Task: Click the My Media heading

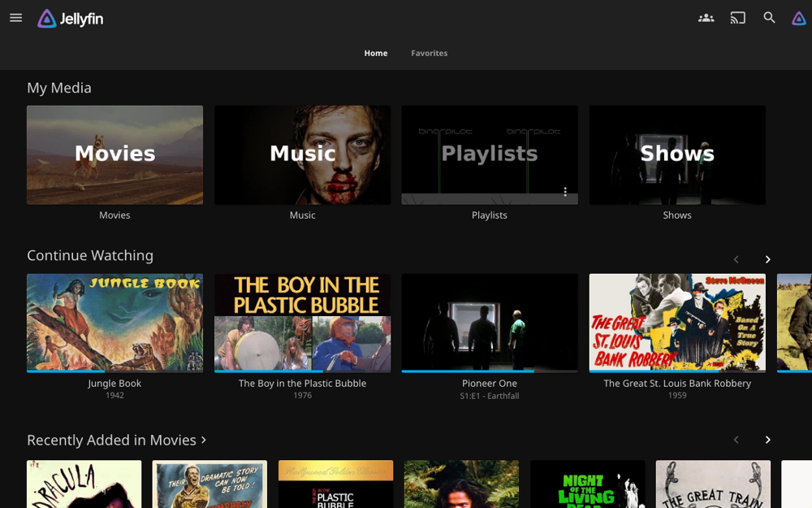Action: point(59,88)
